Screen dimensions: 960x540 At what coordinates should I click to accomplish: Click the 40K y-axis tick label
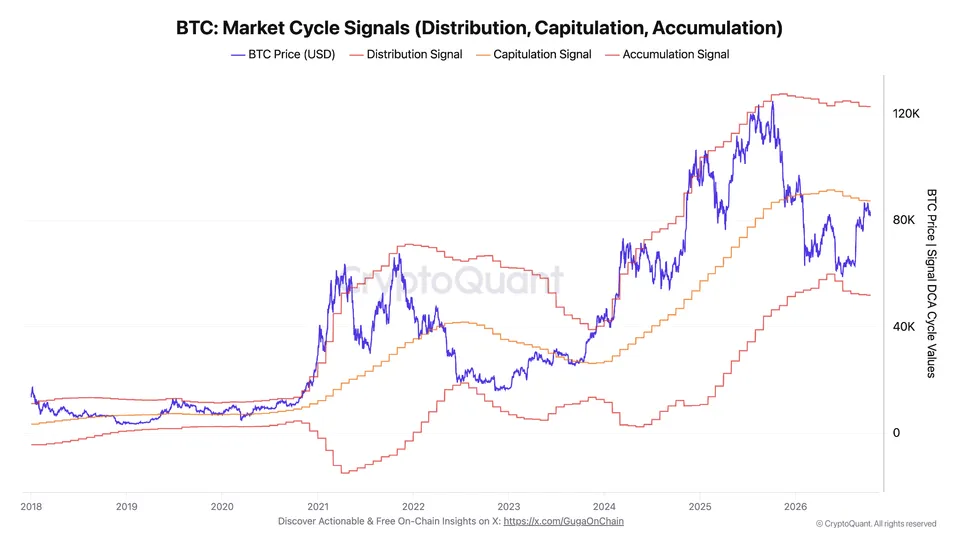pyautogui.click(x=904, y=327)
